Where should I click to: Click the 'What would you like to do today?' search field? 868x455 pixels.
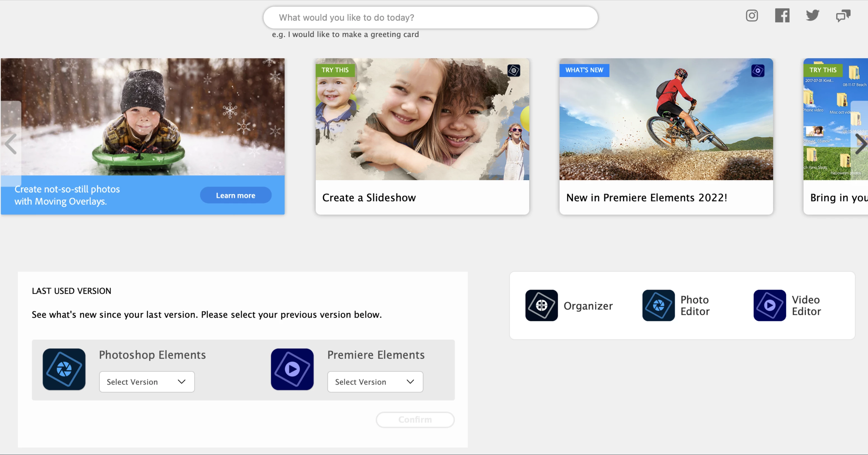point(430,17)
